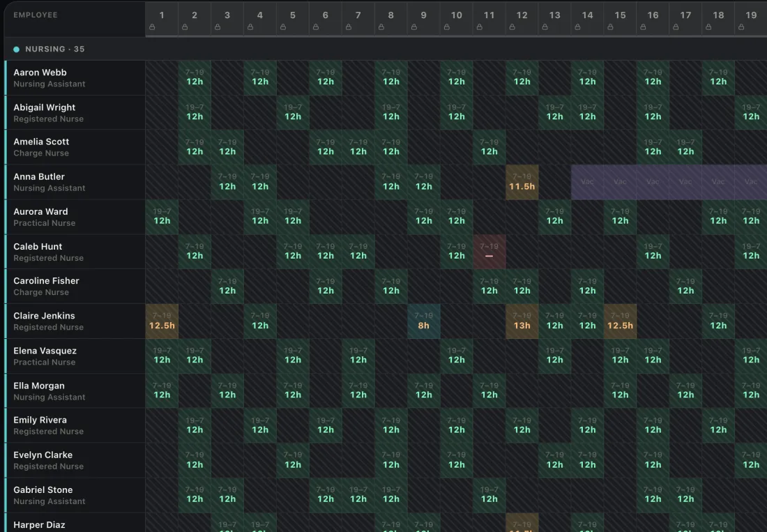This screenshot has width=767, height=532.
Task: Collapse the NURSING · 35 group header
Action: click(386, 49)
